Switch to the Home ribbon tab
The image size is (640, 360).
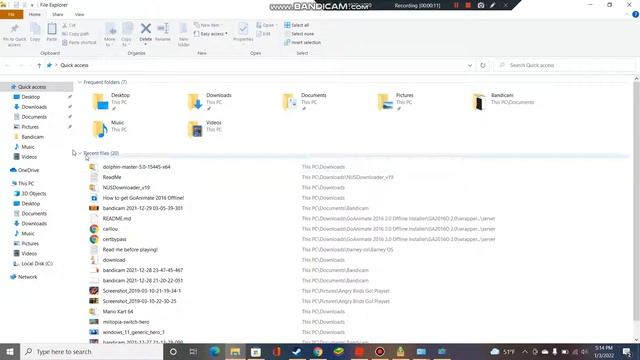coord(35,14)
